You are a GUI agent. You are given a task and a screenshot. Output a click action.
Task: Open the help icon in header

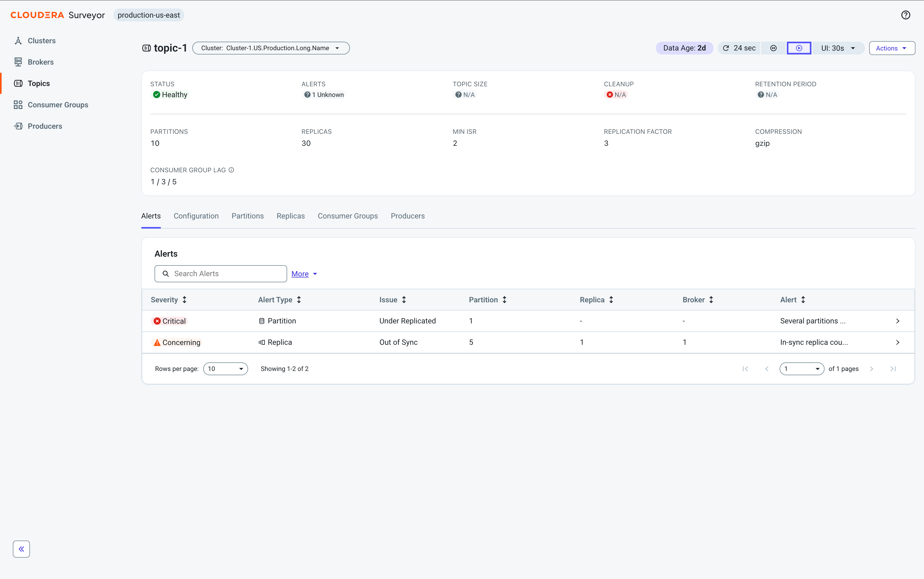pyautogui.click(x=905, y=15)
